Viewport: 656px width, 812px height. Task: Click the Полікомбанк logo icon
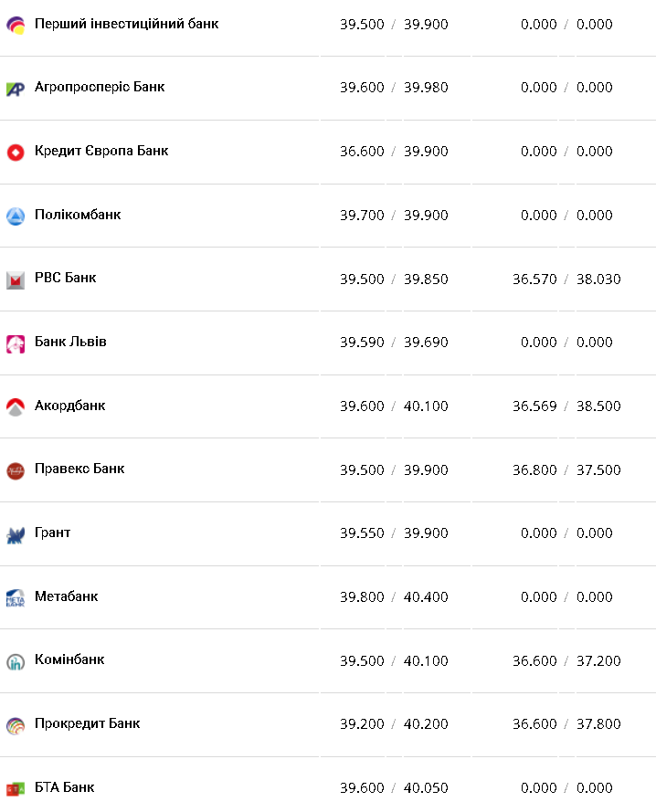[x=15, y=216]
